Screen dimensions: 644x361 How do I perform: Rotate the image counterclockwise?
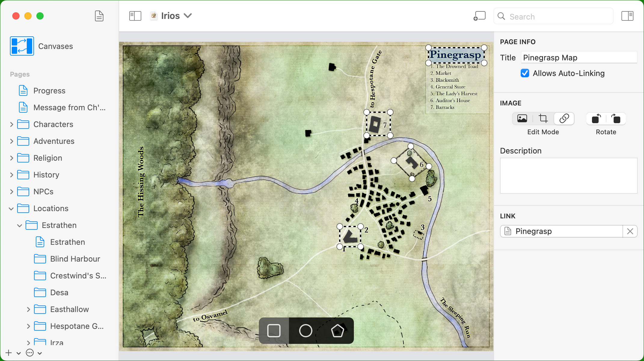(596, 119)
